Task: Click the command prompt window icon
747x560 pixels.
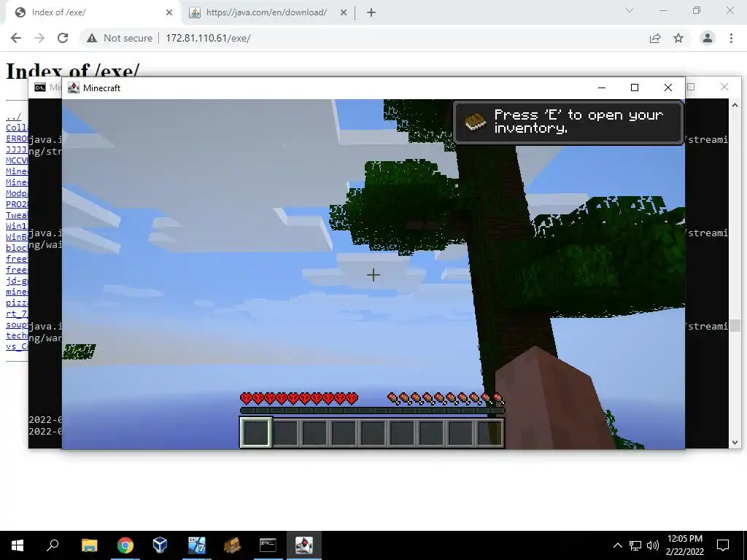Action: click(x=40, y=87)
